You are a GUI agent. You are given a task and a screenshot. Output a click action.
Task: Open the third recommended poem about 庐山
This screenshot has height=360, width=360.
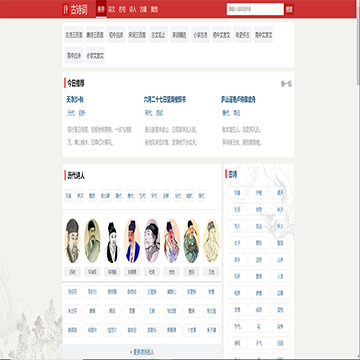pos(238,100)
